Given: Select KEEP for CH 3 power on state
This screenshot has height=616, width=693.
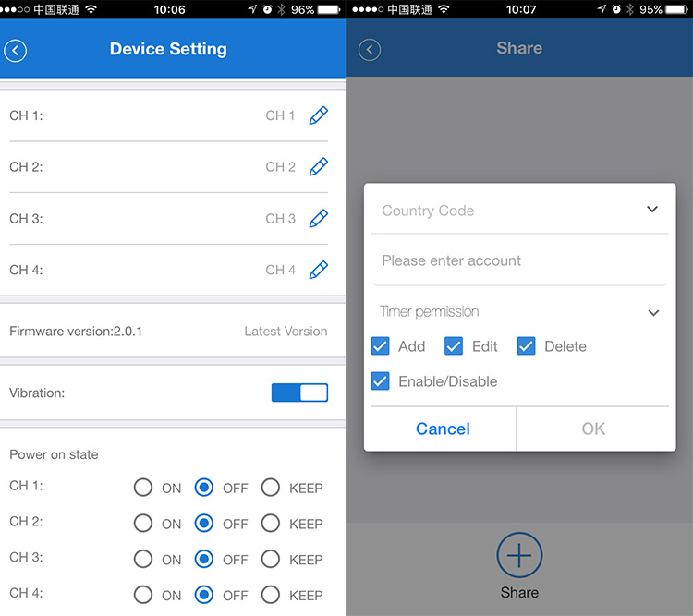Looking at the screenshot, I should pyautogui.click(x=270, y=559).
